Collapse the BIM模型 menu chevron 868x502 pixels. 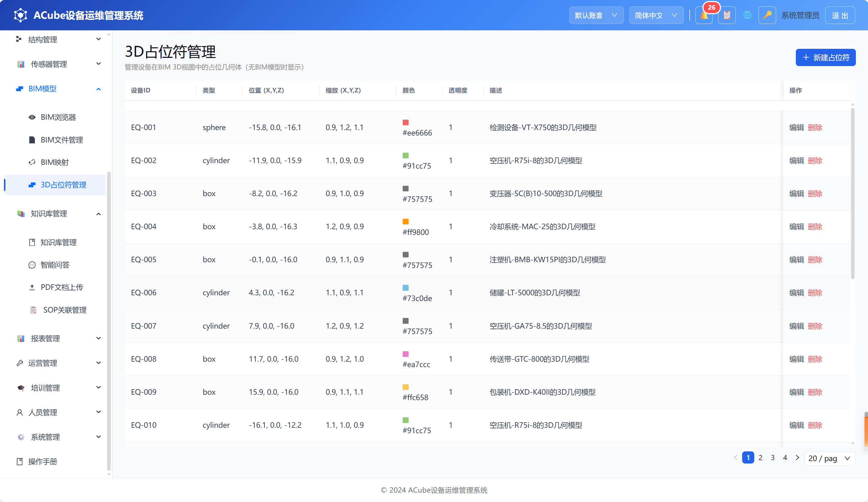pyautogui.click(x=99, y=89)
